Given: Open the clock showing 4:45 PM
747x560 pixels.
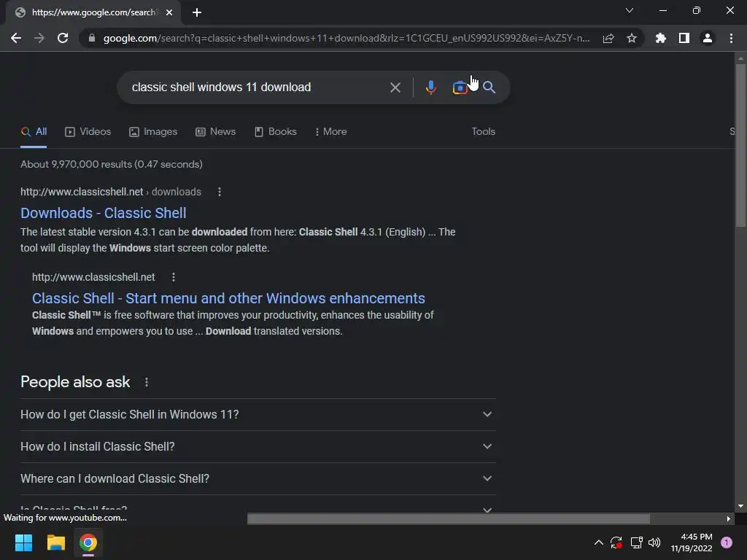Looking at the screenshot, I should [x=692, y=542].
